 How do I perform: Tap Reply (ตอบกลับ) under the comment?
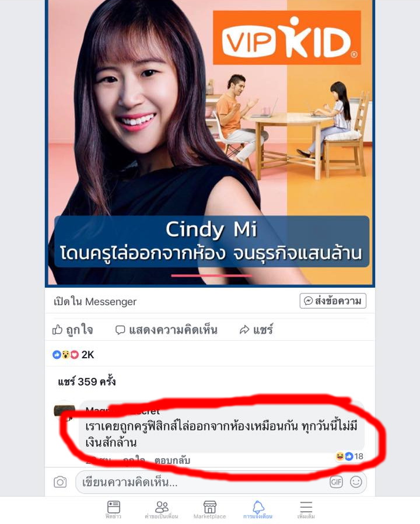tap(172, 460)
